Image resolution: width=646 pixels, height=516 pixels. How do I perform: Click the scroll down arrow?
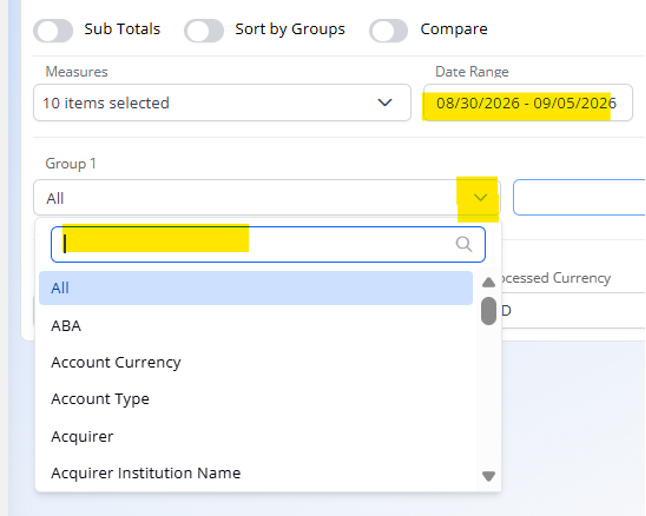tap(489, 476)
